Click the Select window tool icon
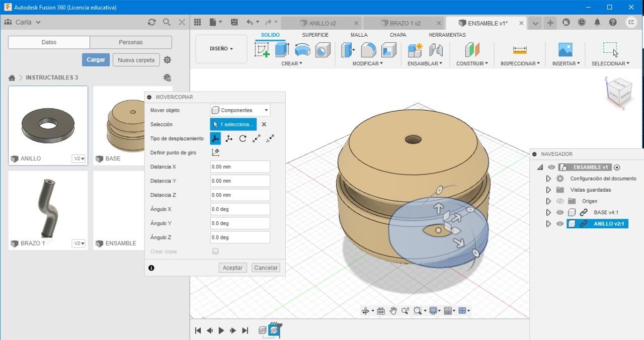The image size is (644, 340). click(610, 49)
